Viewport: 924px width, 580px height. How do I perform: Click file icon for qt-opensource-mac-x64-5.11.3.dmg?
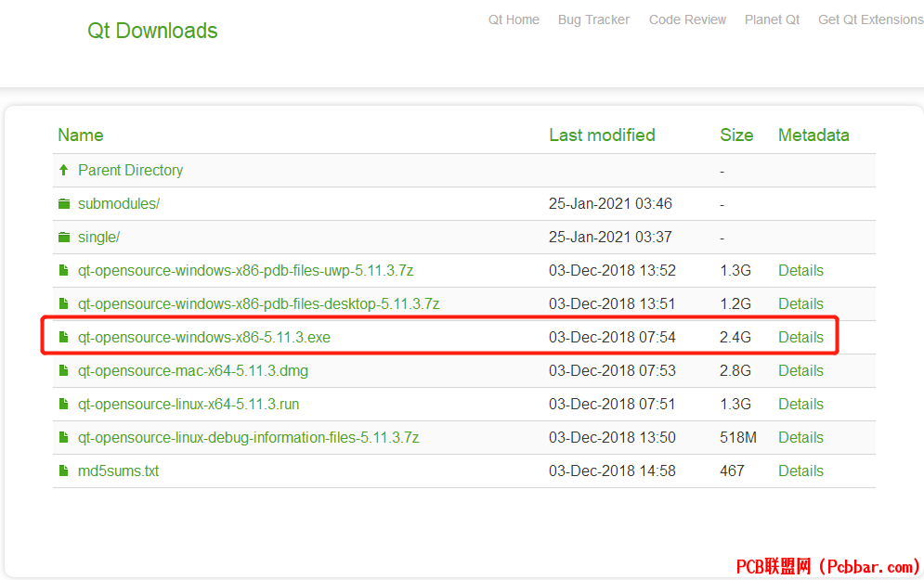[64, 371]
